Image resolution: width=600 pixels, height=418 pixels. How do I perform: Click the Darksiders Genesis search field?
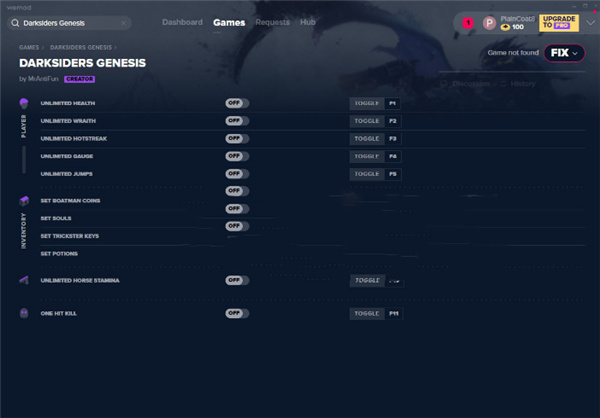[x=69, y=23]
